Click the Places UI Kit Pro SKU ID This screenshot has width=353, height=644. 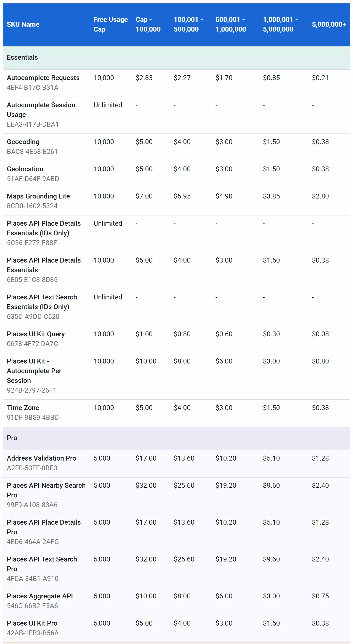click(x=32, y=633)
